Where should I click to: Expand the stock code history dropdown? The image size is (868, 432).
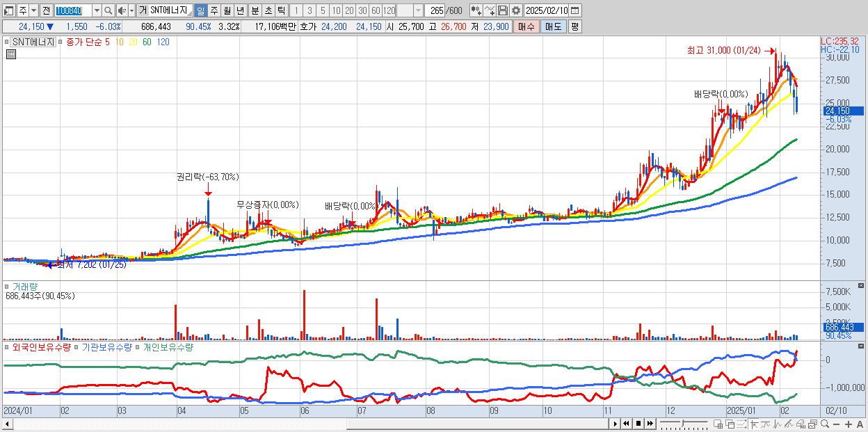[x=97, y=10]
